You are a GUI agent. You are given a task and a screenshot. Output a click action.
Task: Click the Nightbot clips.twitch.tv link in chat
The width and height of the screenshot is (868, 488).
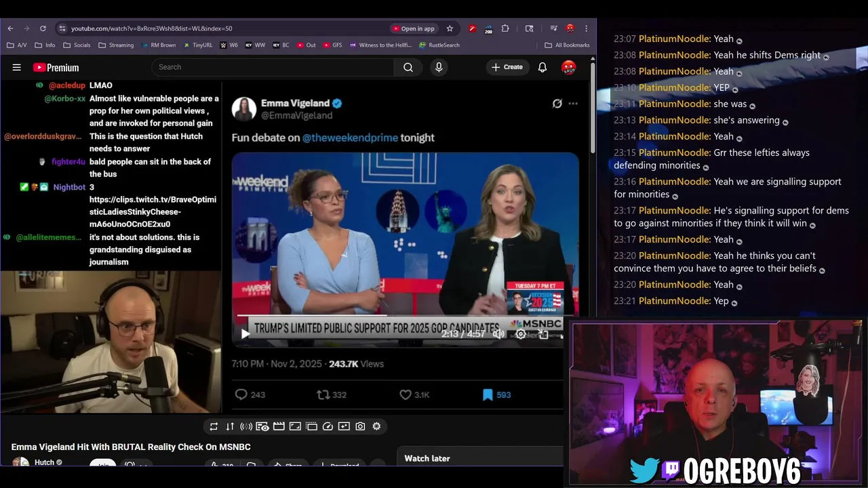point(153,211)
